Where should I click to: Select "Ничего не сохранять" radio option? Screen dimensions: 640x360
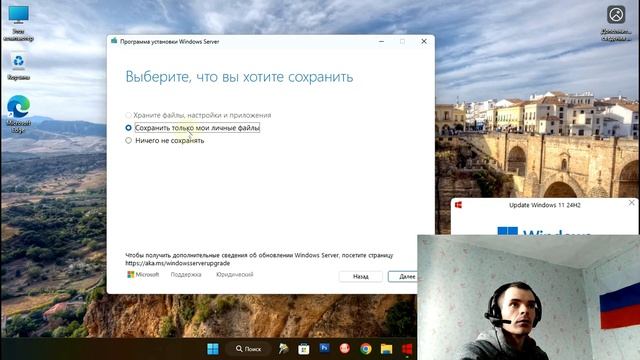(129, 140)
